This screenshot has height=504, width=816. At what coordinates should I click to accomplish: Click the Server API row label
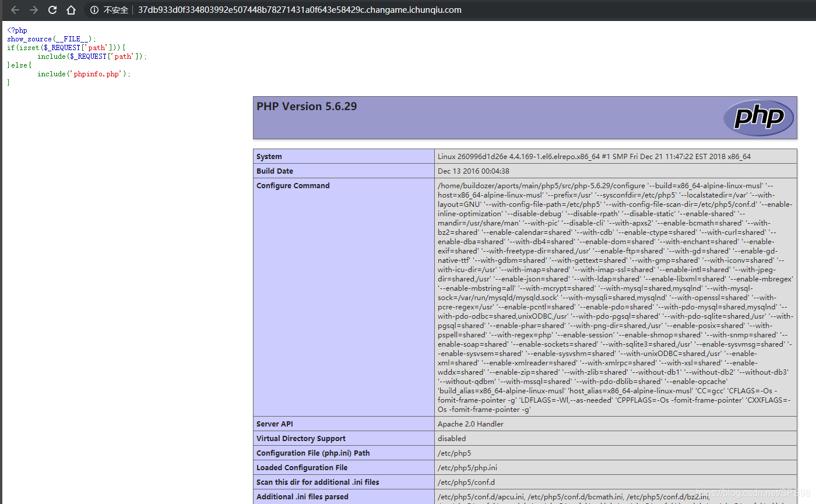click(273, 424)
